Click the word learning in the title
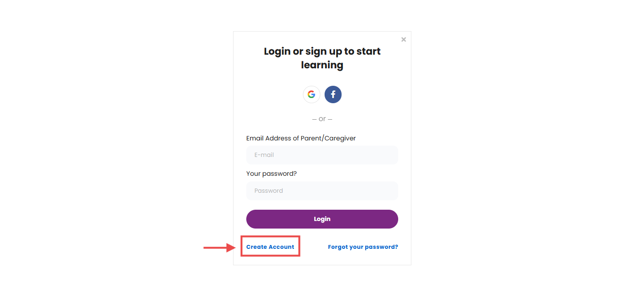The width and height of the screenshot is (644, 295). click(322, 65)
